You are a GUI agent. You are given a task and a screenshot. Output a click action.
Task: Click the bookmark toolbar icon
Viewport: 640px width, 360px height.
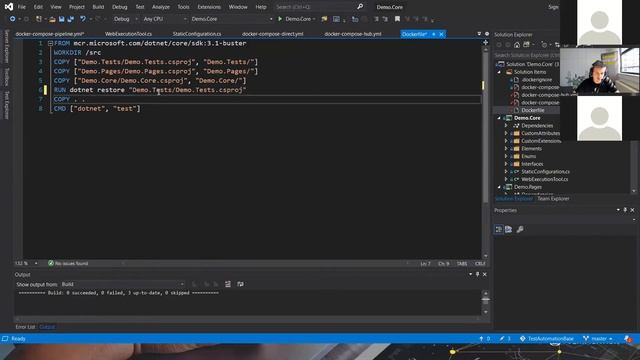397,19
